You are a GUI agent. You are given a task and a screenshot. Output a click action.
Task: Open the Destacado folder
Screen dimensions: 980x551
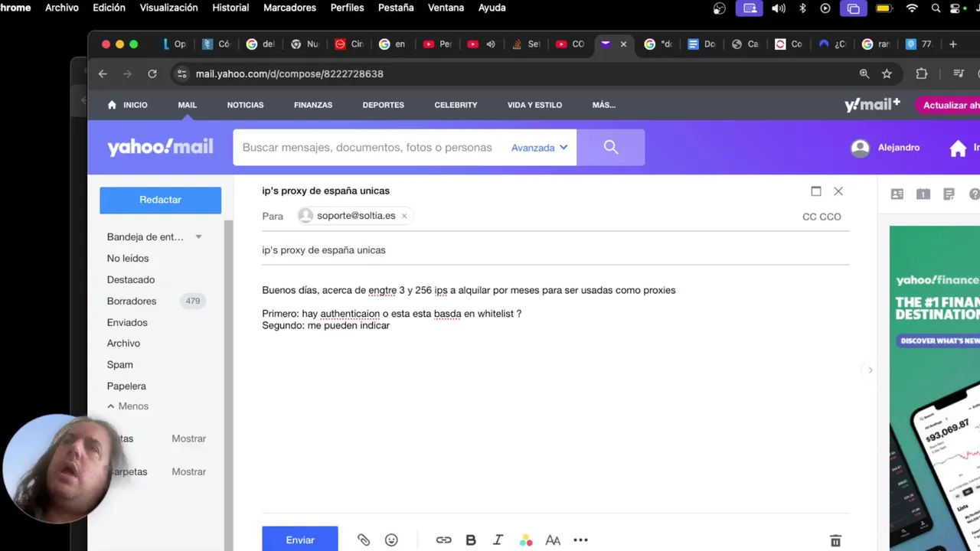click(131, 280)
